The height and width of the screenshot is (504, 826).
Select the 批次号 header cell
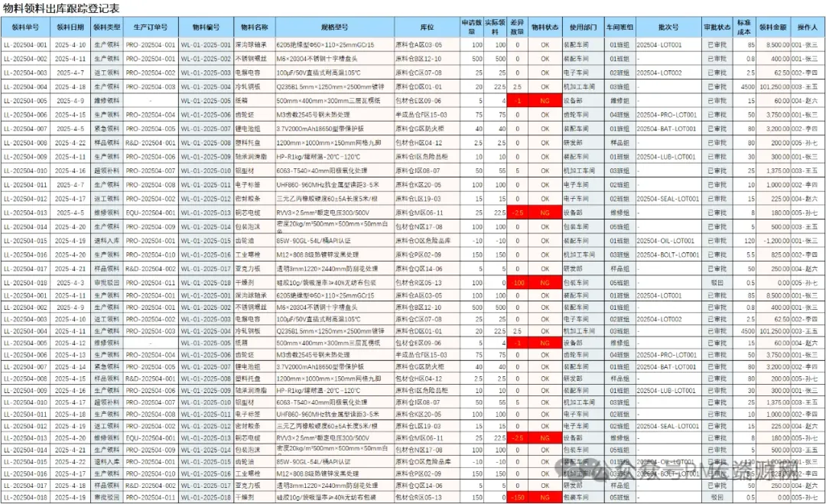[x=668, y=27]
